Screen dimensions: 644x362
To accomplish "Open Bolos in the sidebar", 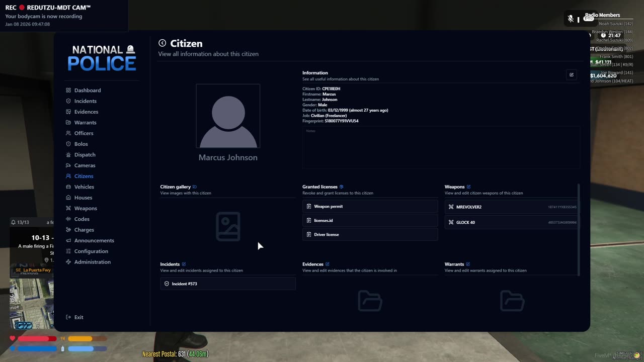I will tap(81, 144).
